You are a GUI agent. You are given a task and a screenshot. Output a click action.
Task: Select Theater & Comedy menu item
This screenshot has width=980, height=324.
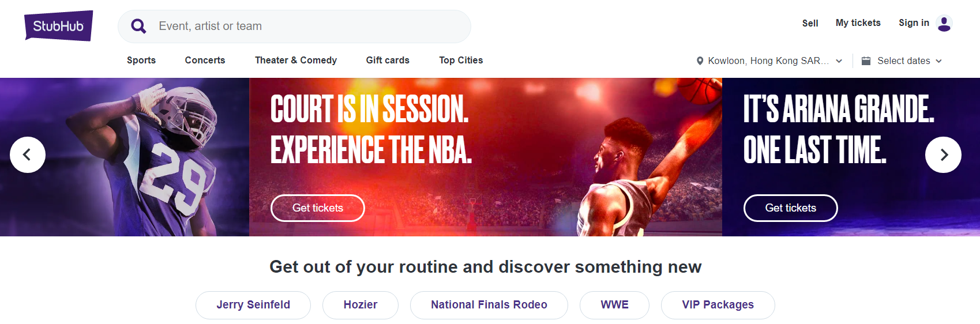tap(296, 60)
